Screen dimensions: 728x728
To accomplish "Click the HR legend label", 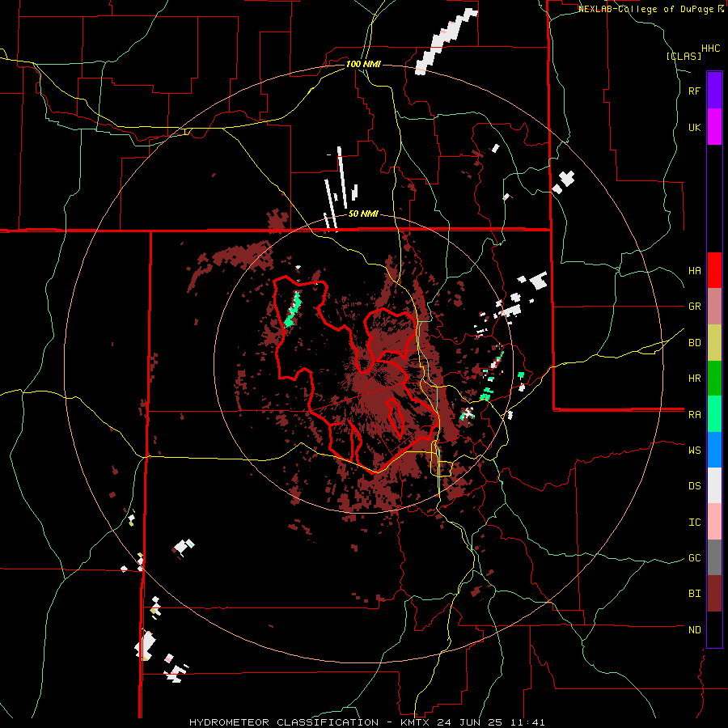I will (694, 379).
